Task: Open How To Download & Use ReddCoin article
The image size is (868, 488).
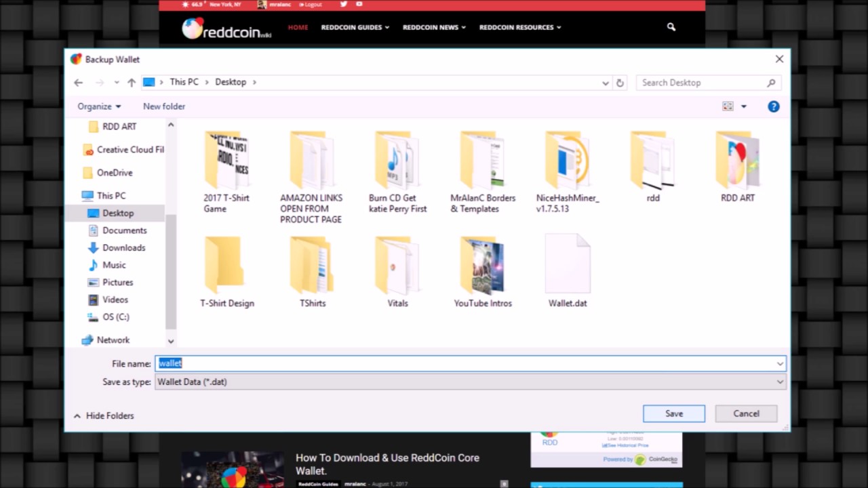Action: [387, 464]
